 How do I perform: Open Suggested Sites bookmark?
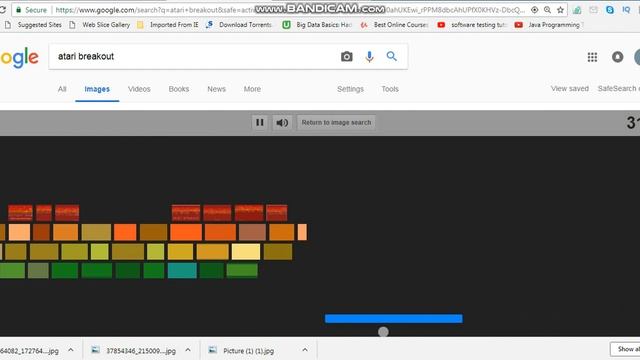[x=33, y=25]
